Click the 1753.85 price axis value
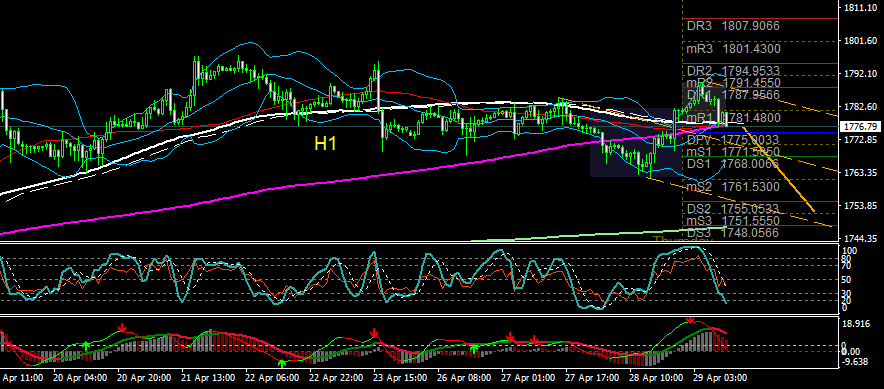Screen dimensions: 884x389 [x=861, y=205]
